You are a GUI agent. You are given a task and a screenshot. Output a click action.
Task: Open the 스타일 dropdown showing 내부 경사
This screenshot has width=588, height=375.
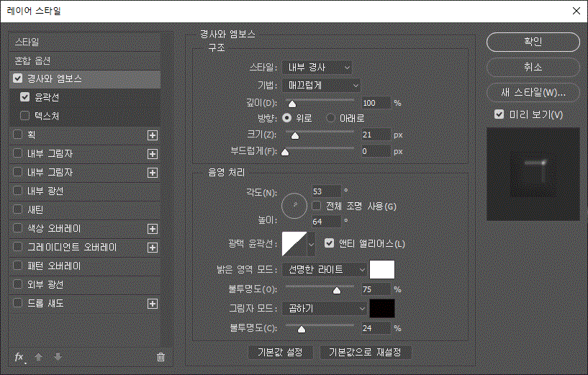tap(317, 68)
